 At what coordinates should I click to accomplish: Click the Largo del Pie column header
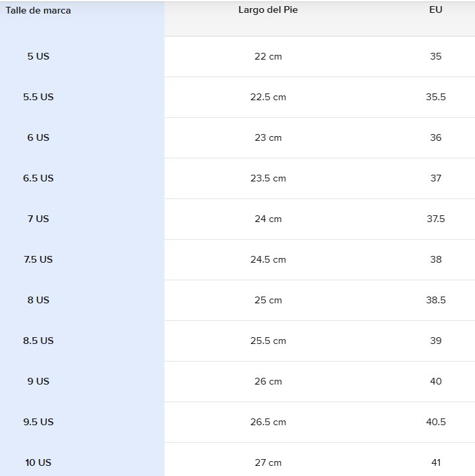coord(268,10)
